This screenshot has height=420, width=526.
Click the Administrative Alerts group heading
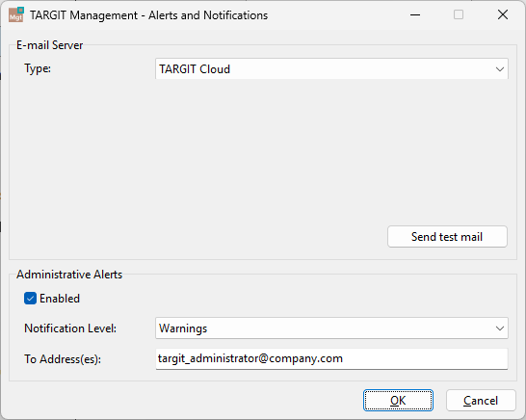pos(69,275)
